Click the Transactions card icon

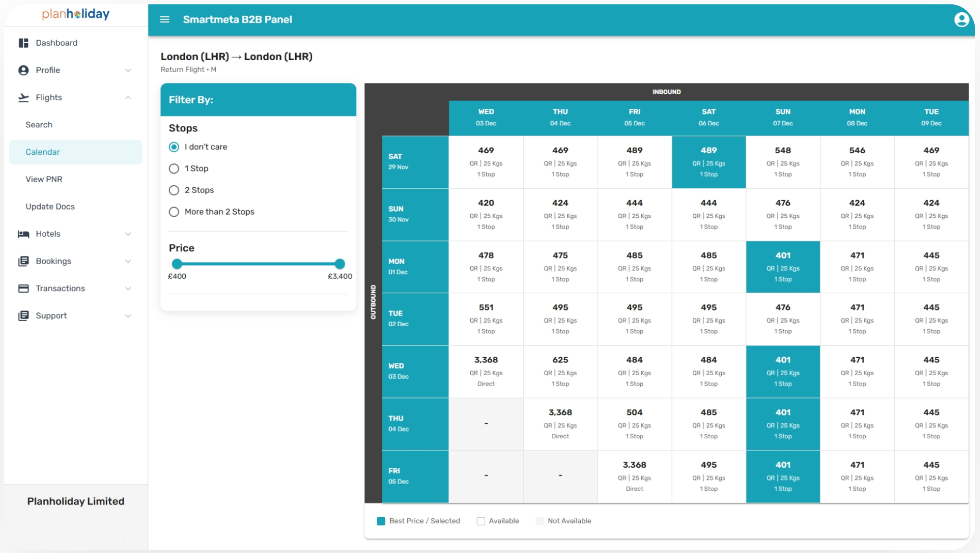(24, 289)
